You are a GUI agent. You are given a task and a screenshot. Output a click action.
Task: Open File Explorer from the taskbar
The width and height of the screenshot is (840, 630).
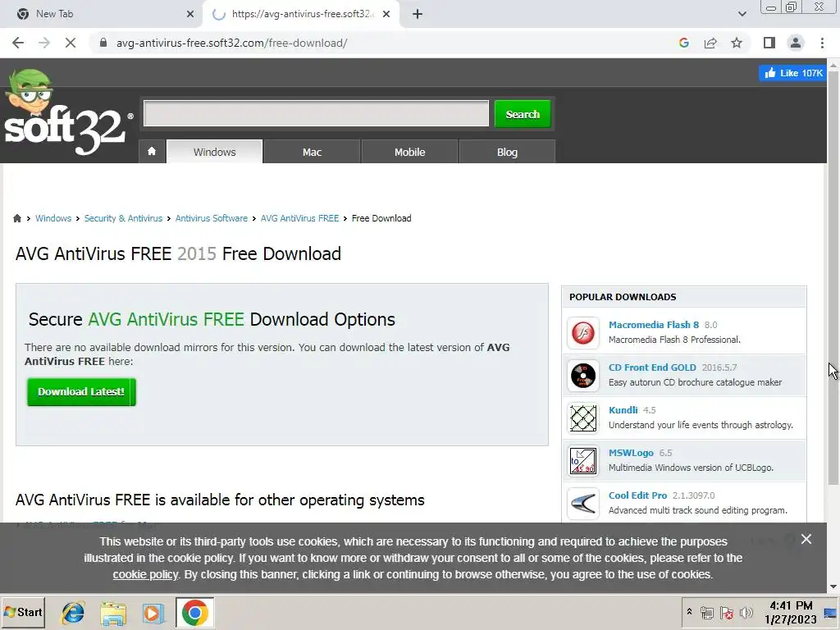(113, 613)
